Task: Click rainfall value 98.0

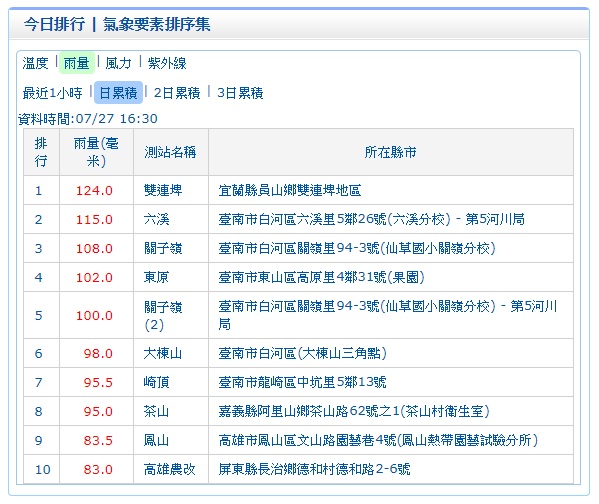Action: coord(98,353)
